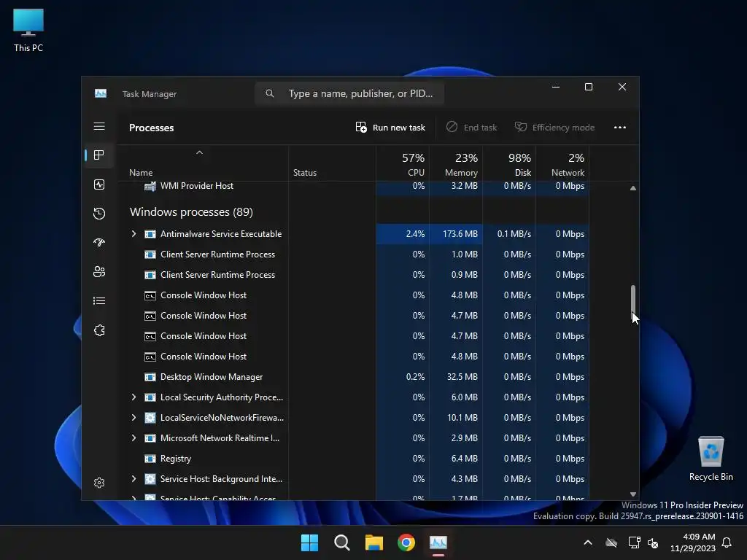Open notification bell in system tray
The width and height of the screenshot is (747, 560).
[x=727, y=542]
